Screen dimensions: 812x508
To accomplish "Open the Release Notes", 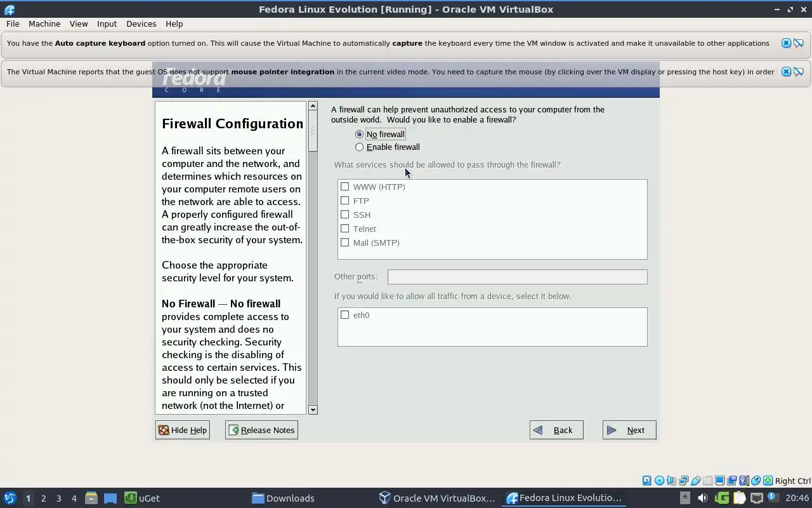I will pyautogui.click(x=261, y=430).
